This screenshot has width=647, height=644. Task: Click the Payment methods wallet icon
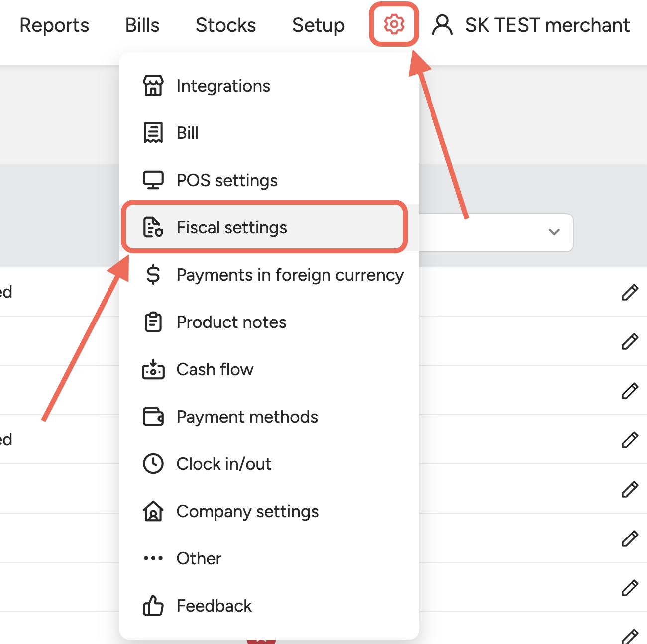point(153,417)
